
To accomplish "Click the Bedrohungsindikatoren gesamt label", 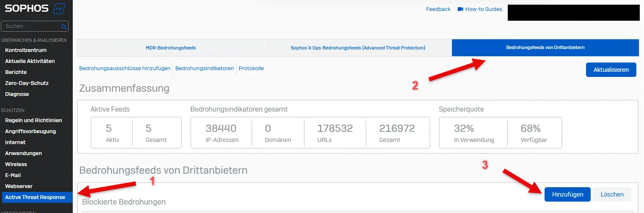I will 239,109.
